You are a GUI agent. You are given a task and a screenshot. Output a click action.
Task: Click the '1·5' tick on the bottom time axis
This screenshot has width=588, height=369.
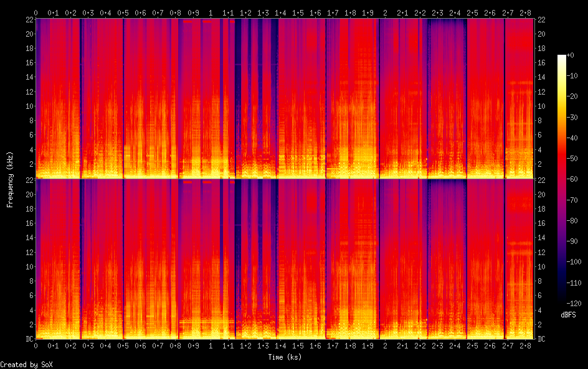click(x=298, y=345)
